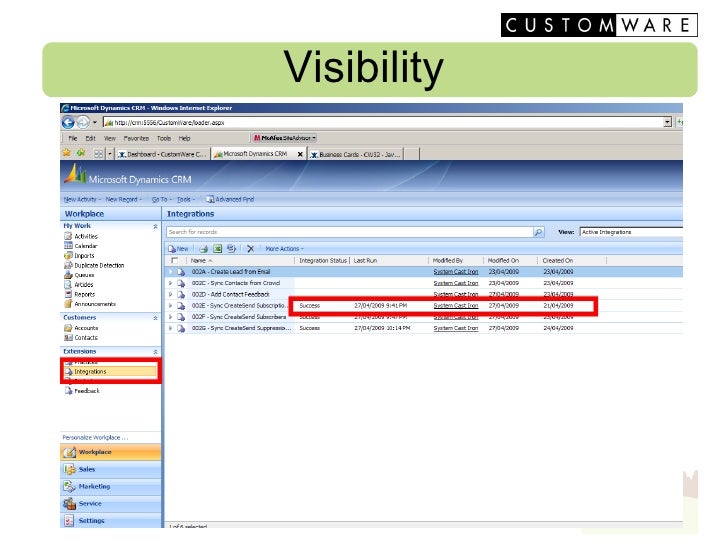This screenshot has width=728, height=546.
Task: Open the tab list dropdown arrow
Action: 110,154
